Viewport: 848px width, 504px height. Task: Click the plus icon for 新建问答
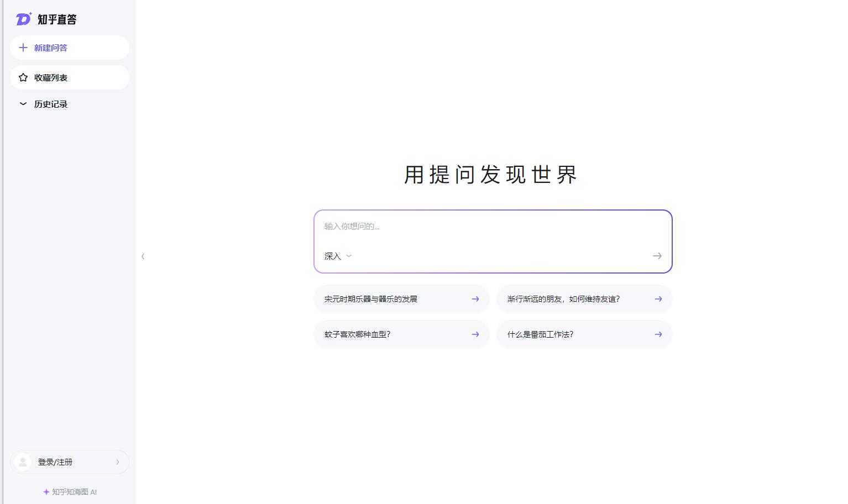(23, 48)
